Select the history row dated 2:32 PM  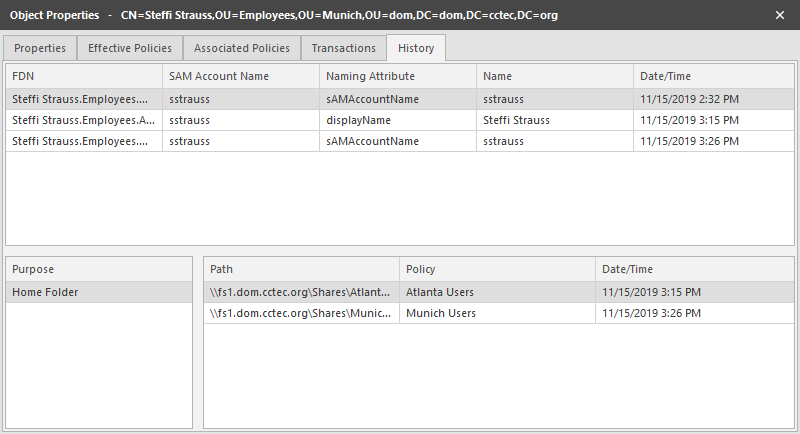[400, 99]
